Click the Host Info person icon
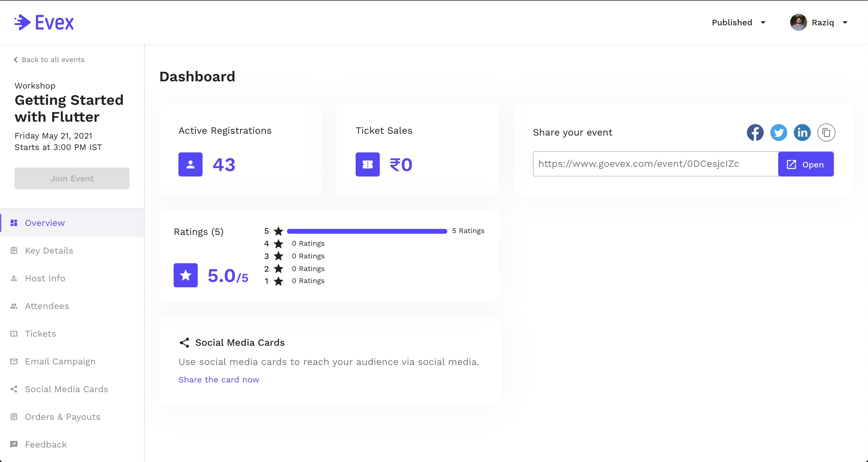Viewport: 868px width, 462px height. [14, 278]
